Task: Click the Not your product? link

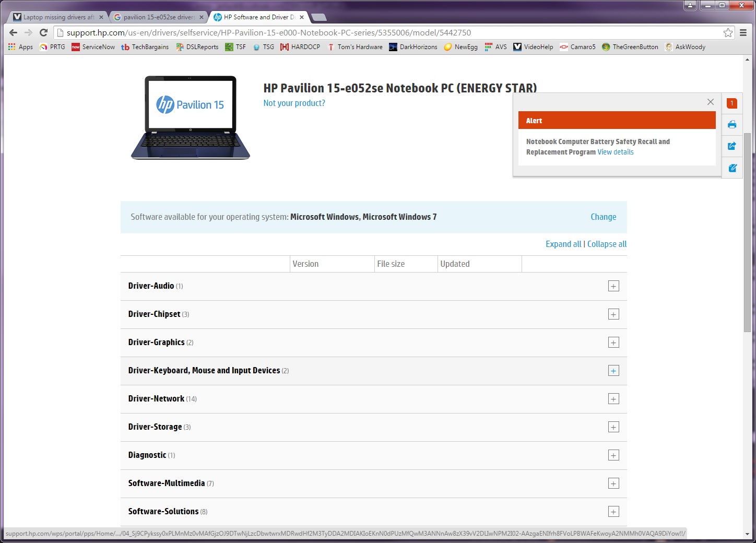Action: click(294, 103)
